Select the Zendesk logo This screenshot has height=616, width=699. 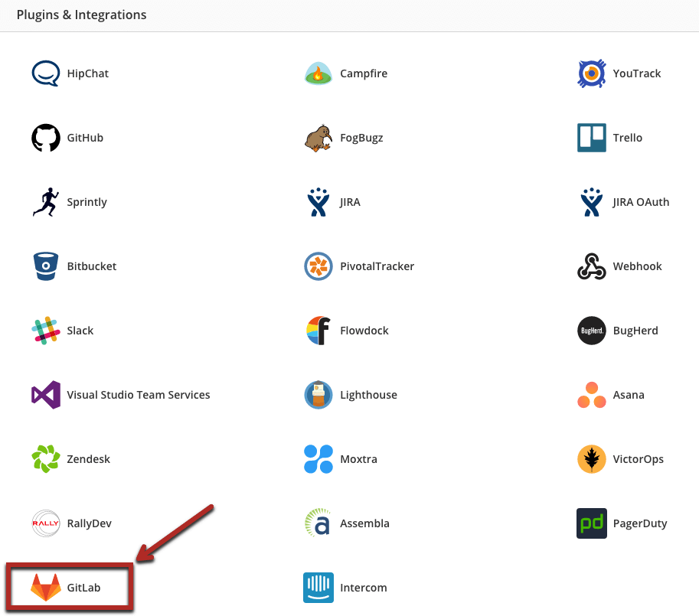(45, 459)
